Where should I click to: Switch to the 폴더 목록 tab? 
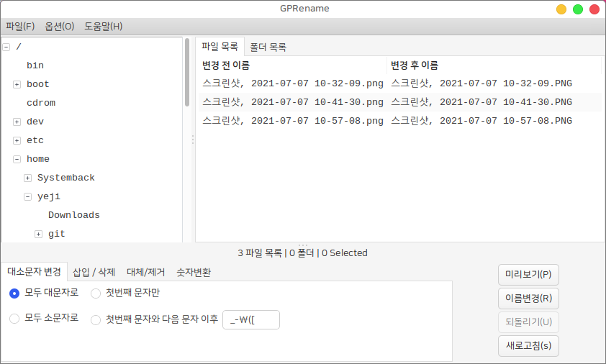tap(268, 47)
